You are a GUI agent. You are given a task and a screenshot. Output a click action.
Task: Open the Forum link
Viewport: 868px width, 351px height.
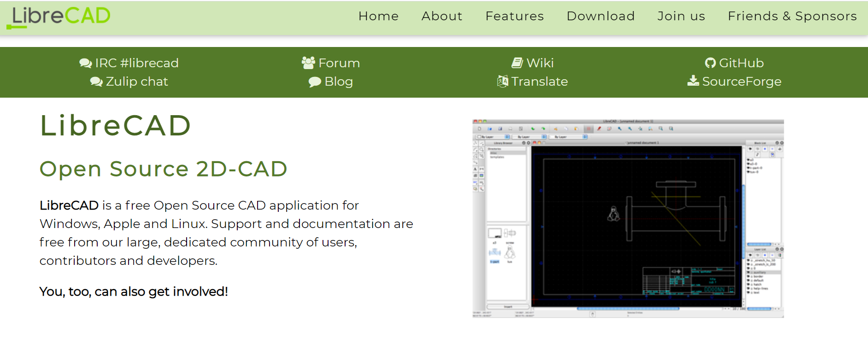tap(339, 63)
